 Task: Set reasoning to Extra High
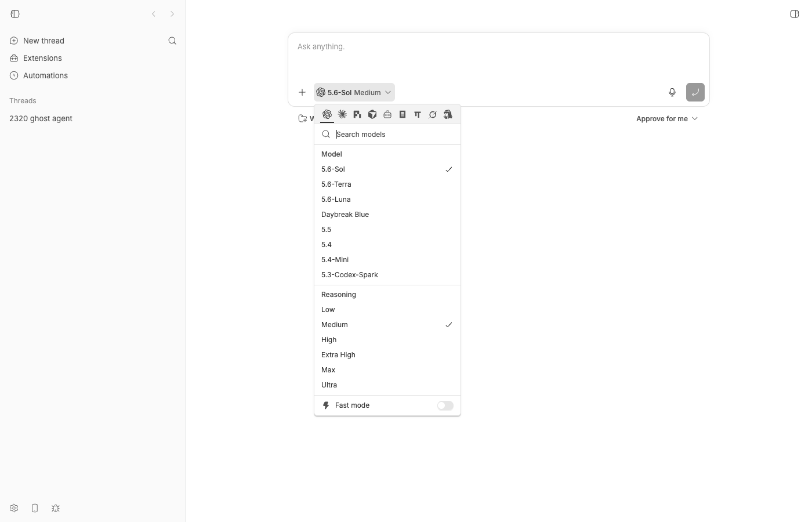click(x=387, y=355)
